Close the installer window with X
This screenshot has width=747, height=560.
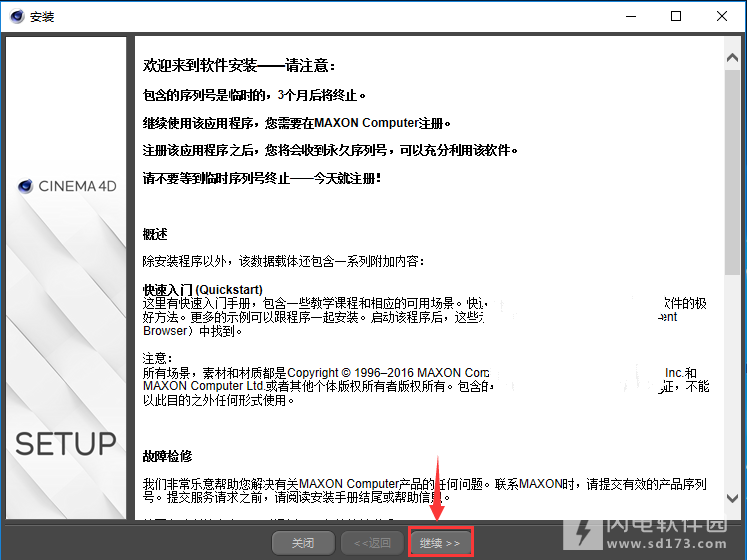[722, 16]
